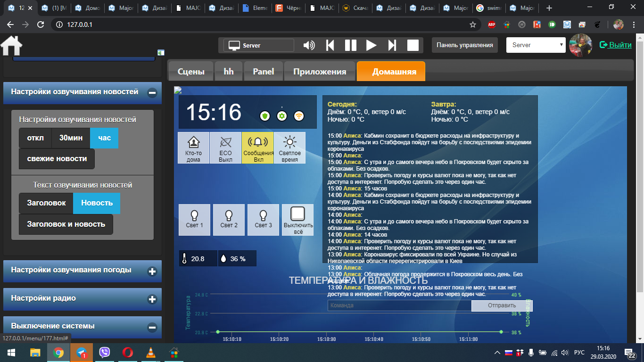Toggle ECO Выкл mode tile
The height and width of the screenshot is (362, 644).
225,148
